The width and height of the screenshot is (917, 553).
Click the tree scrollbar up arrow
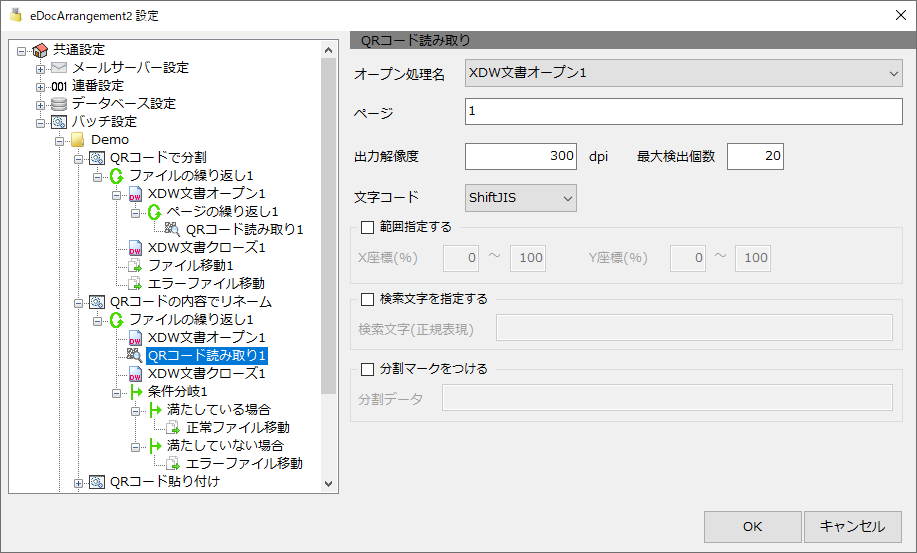pos(328,50)
